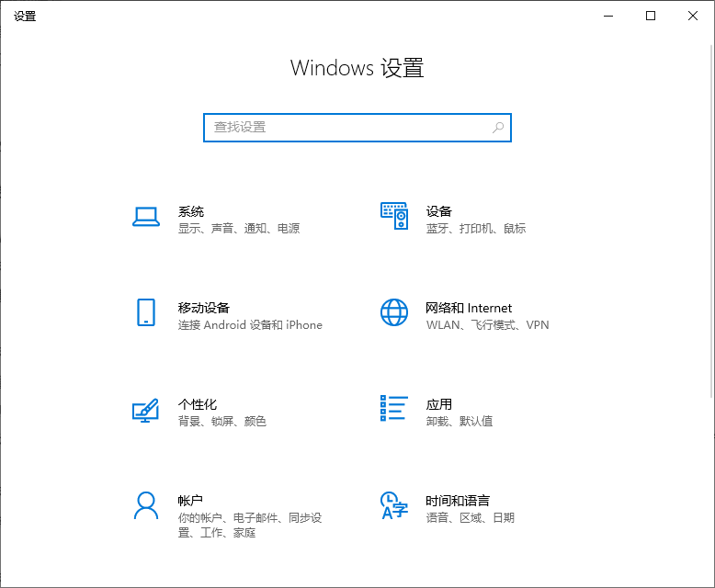Click the 显示、声音、通知、电源 description
This screenshot has width=715, height=588.
(x=239, y=229)
